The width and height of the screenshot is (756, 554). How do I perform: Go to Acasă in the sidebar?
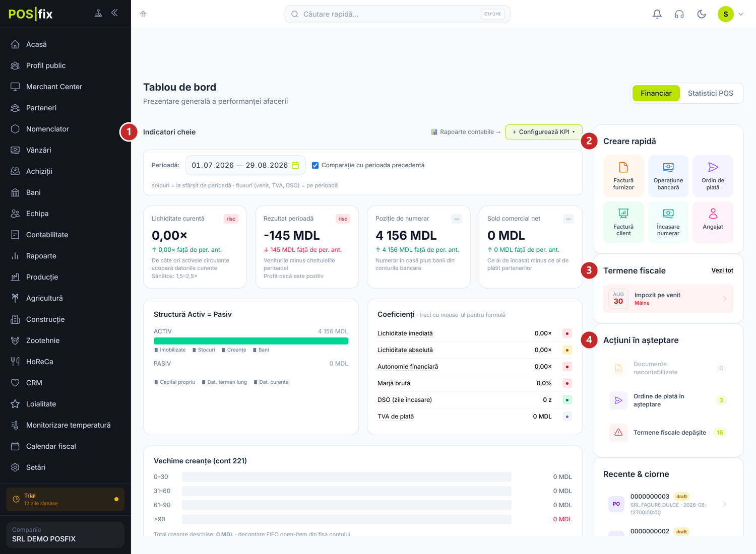point(66,44)
